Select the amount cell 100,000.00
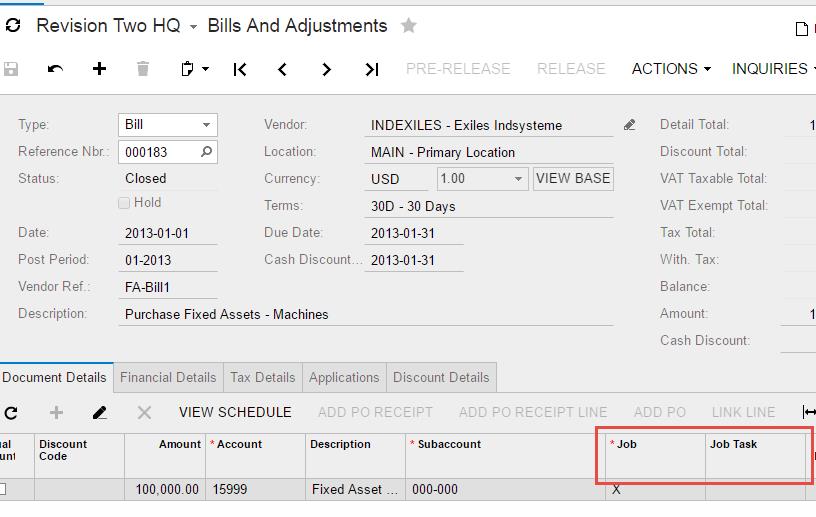Viewport: 816px width, 517px height. point(165,489)
